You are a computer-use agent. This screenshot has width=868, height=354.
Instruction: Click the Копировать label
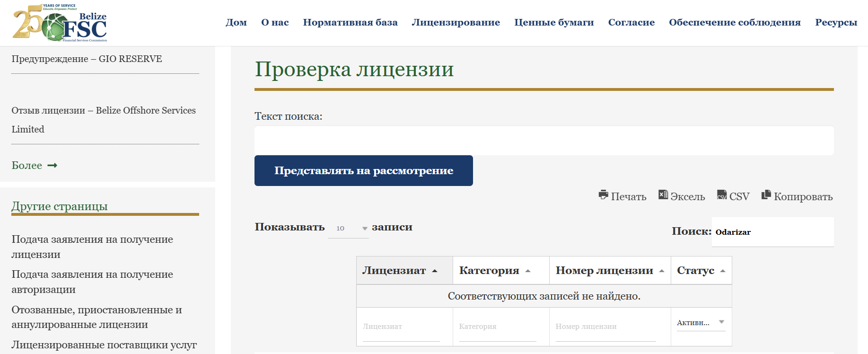[803, 196]
